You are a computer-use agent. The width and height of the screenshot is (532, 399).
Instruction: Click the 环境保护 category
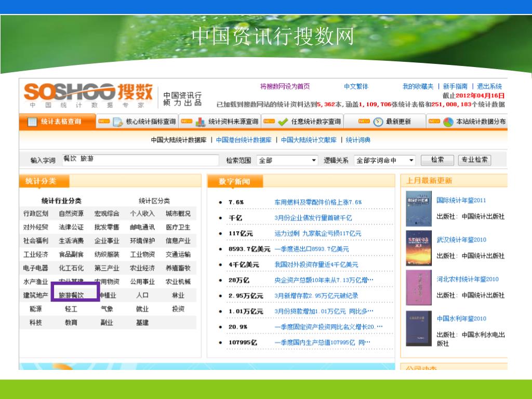[x=142, y=241]
